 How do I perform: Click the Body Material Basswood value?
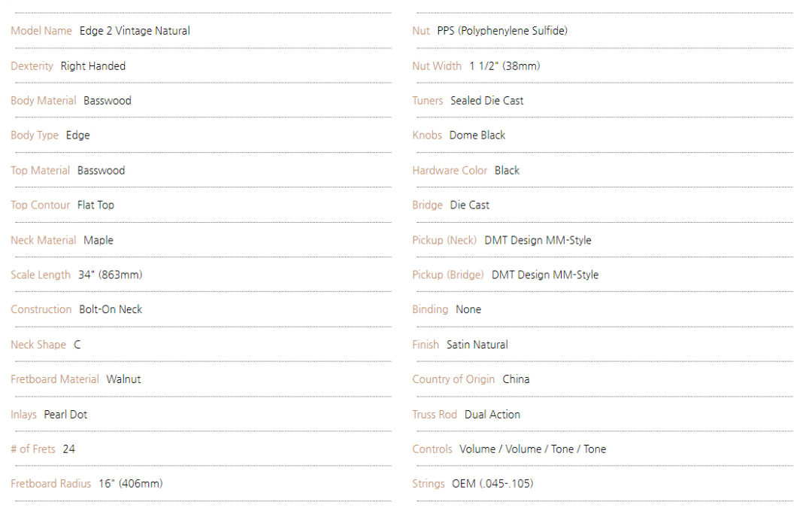pos(108,101)
